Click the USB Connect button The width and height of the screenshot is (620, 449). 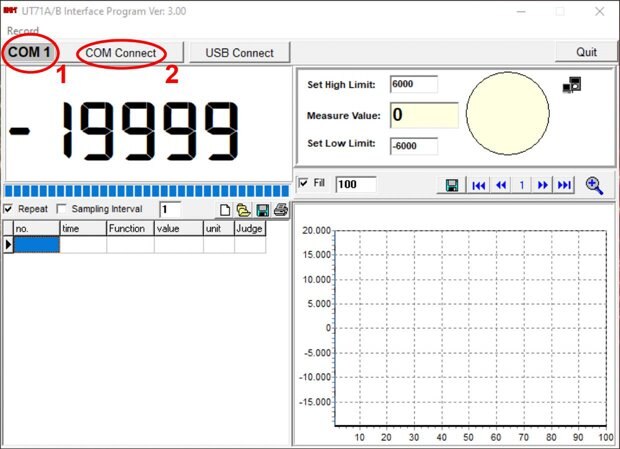pos(239,52)
